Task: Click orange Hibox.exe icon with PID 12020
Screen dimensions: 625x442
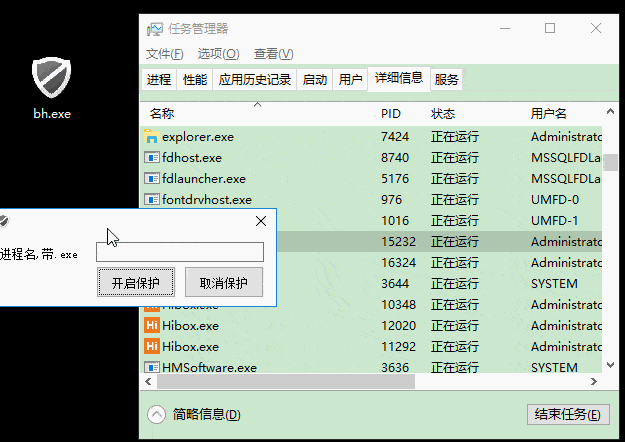Action: coord(152,325)
